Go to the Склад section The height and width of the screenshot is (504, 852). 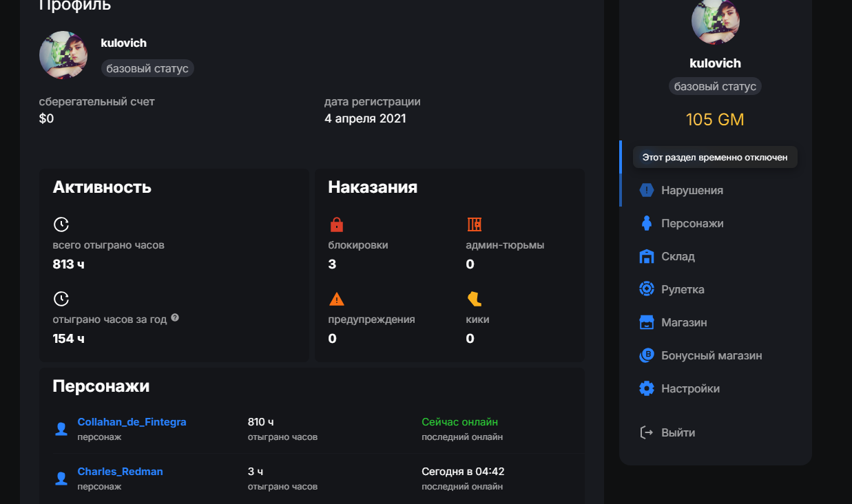tap(678, 256)
